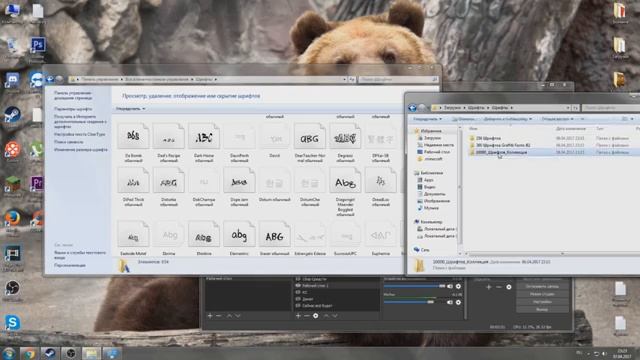Mute the upper OBS mixer channel
Viewport: 640px width, 360px height.
coord(450,287)
